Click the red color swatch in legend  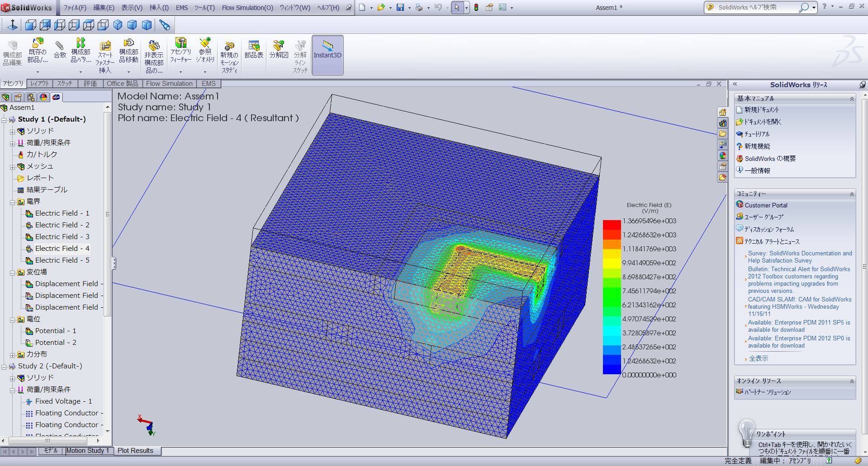(x=612, y=225)
